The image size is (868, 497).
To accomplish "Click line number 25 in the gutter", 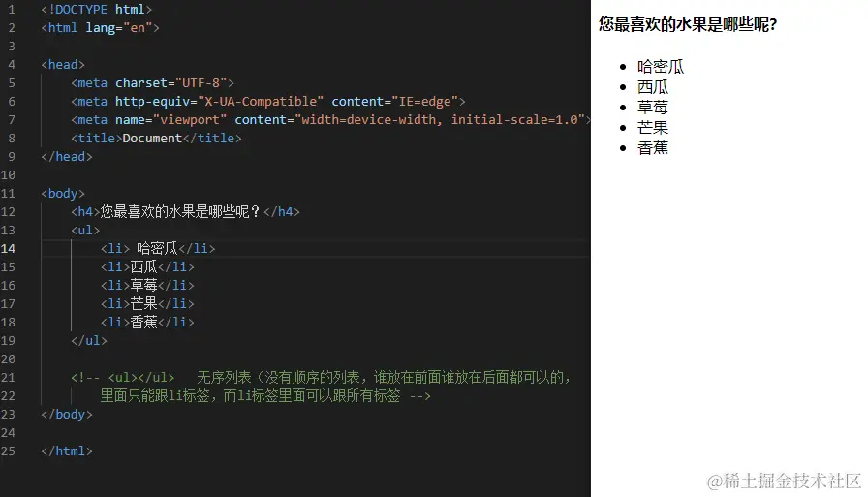I will pos(8,451).
